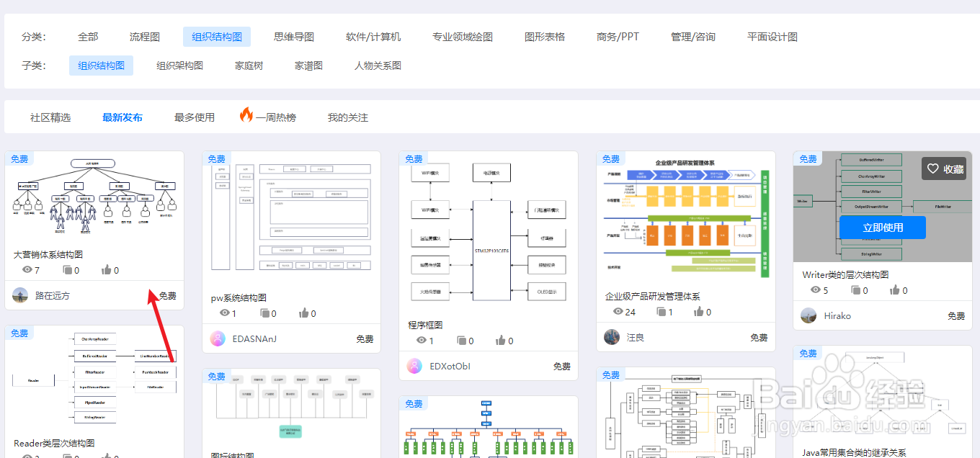Switch to the 社区精选 tab
The height and width of the screenshot is (458, 980).
click(x=50, y=116)
